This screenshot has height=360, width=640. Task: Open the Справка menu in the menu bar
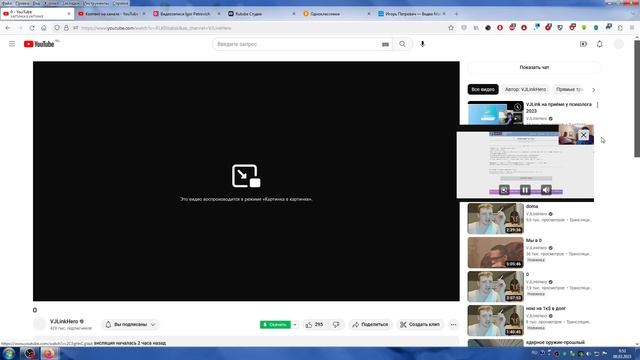pos(120,3)
